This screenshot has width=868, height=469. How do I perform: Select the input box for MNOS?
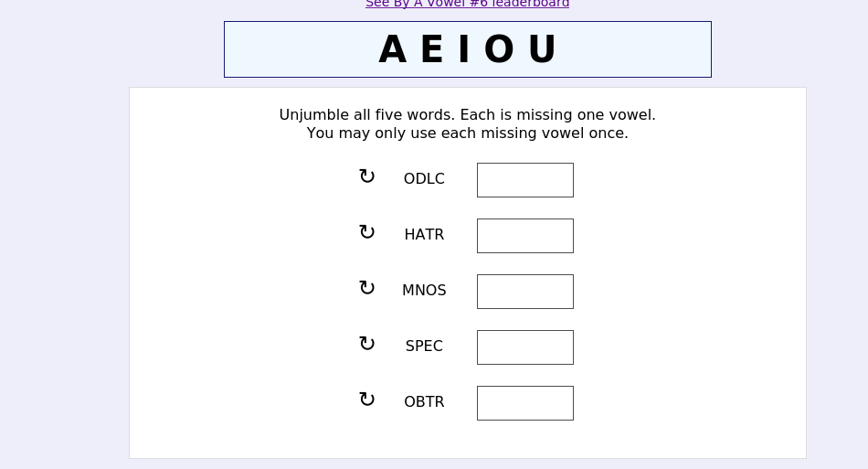525,292
